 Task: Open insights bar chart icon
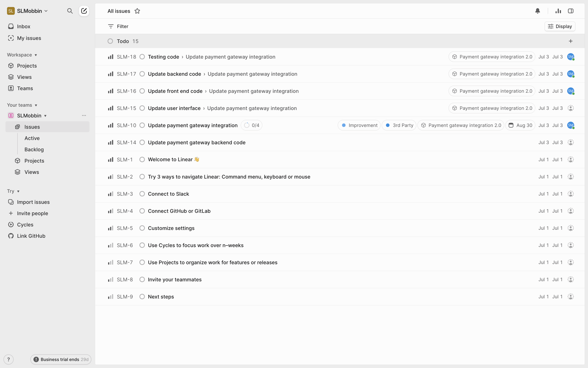pos(558,11)
